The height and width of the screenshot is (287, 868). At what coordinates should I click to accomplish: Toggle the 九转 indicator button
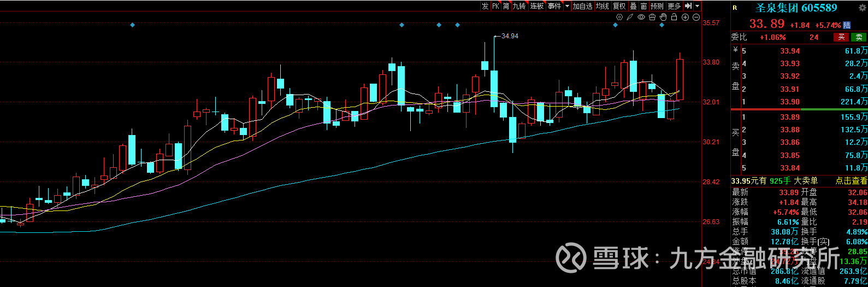[x=519, y=6]
